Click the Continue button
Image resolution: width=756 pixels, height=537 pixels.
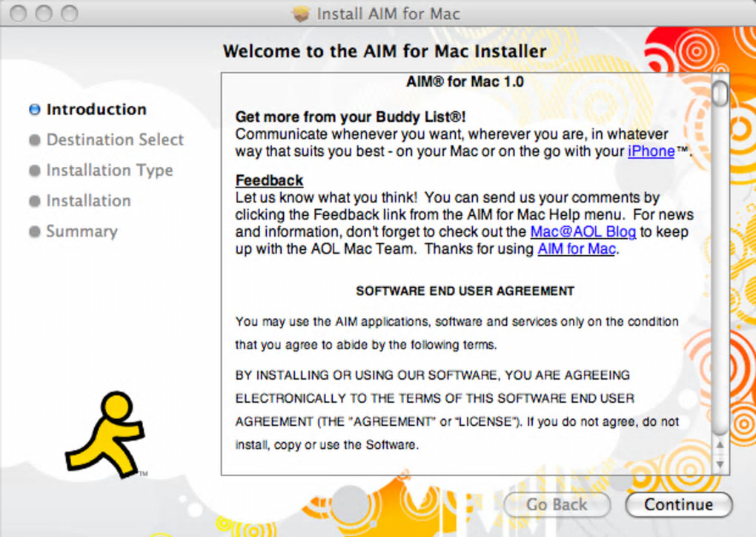[678, 504]
